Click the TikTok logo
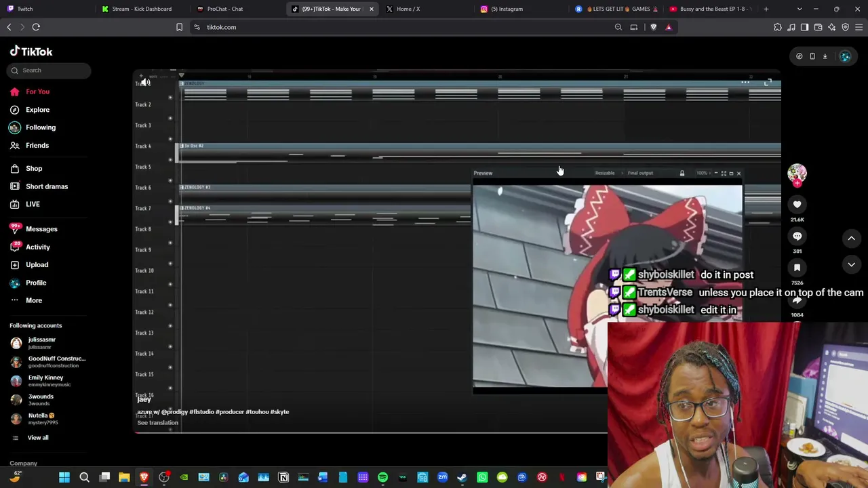The height and width of the screenshot is (488, 868). click(31, 52)
